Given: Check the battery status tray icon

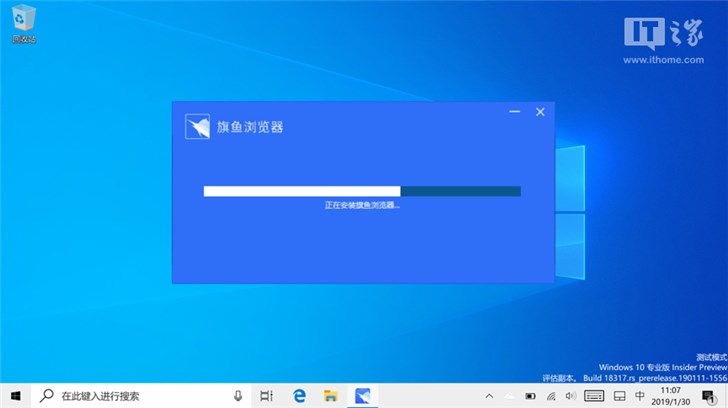Looking at the screenshot, I should [x=530, y=396].
